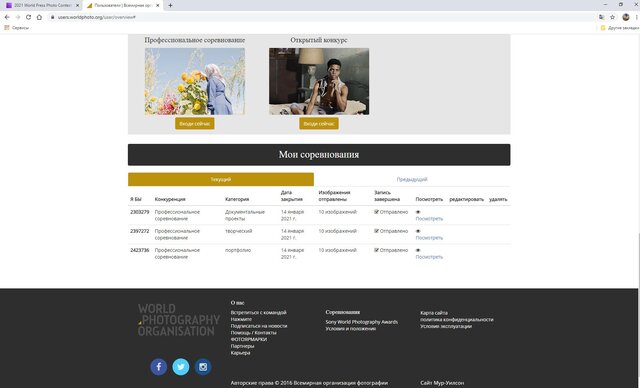
Task: Reload the page with refresh icon
Action: click(x=28, y=17)
